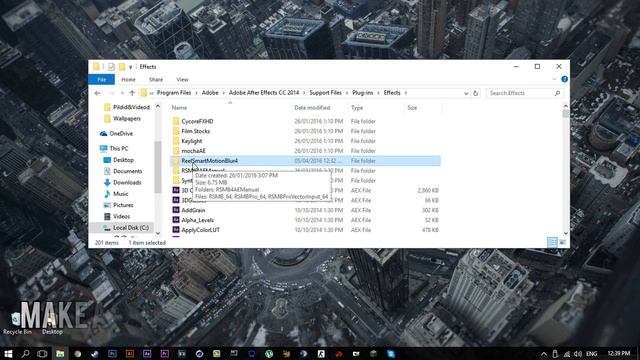The image size is (640, 360).
Task: Click the chevron after Effects breadcrumb
Action: coord(406,93)
